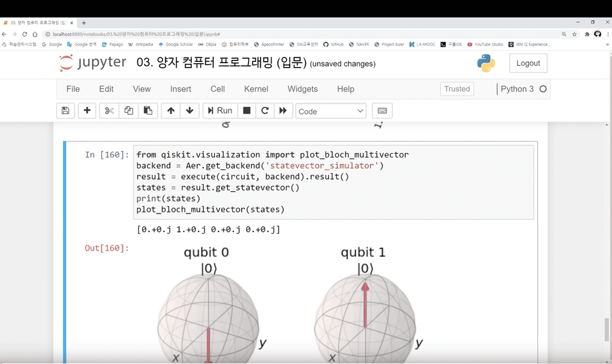Cut selected cells with scissors icon

click(x=109, y=111)
